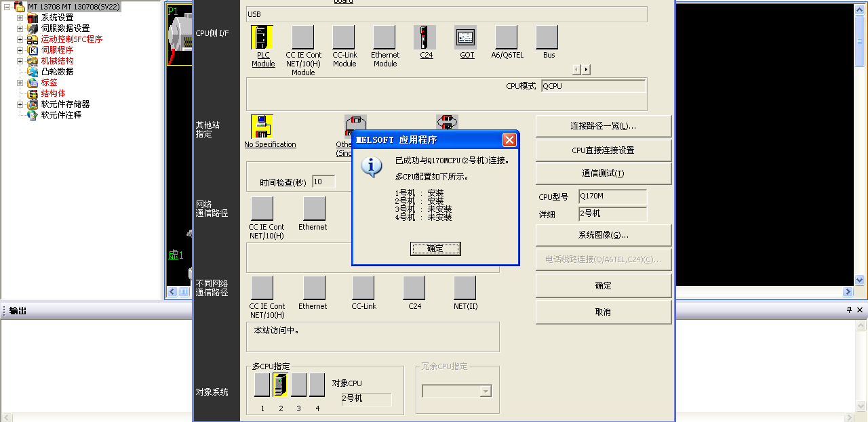Select the Ethernet Module icon
868x422 pixels.
[x=384, y=37]
